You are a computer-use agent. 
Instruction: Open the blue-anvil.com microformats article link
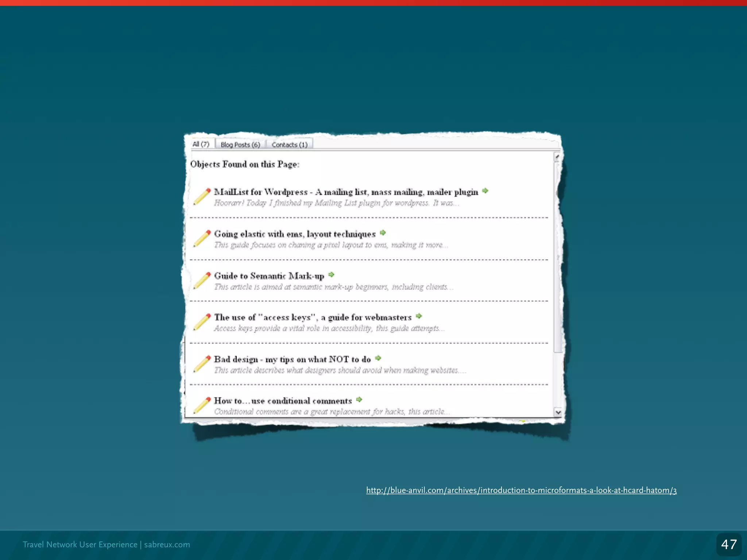(x=521, y=490)
